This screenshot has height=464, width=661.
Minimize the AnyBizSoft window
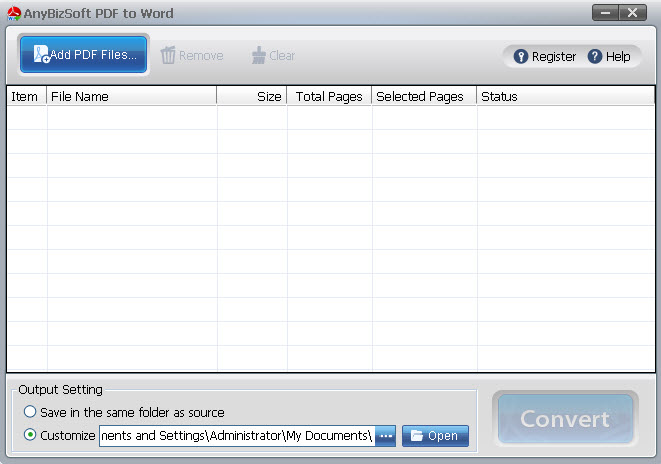click(x=606, y=13)
